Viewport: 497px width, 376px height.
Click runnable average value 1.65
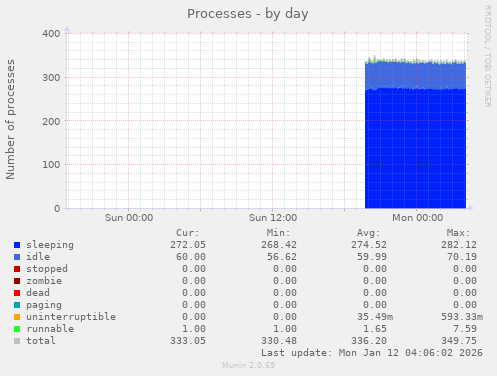click(x=375, y=329)
